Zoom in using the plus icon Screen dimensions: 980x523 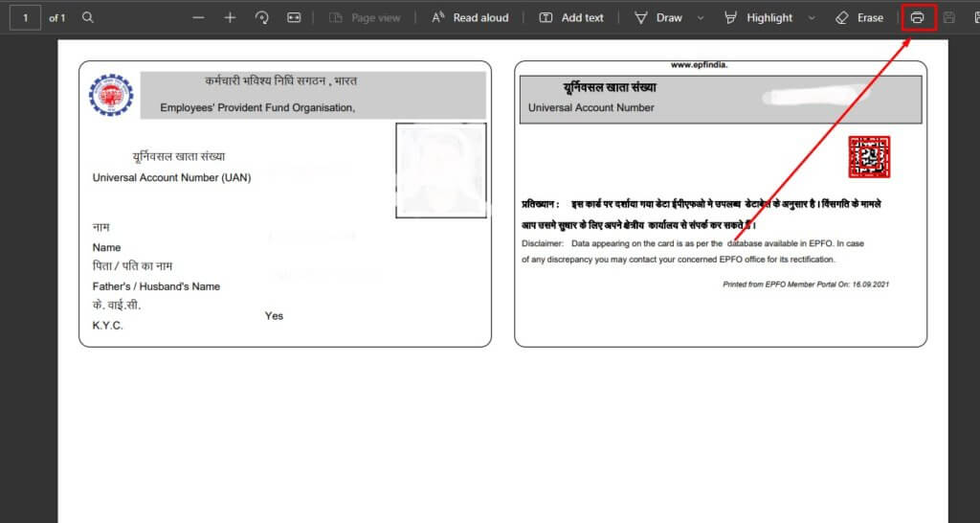tap(230, 17)
